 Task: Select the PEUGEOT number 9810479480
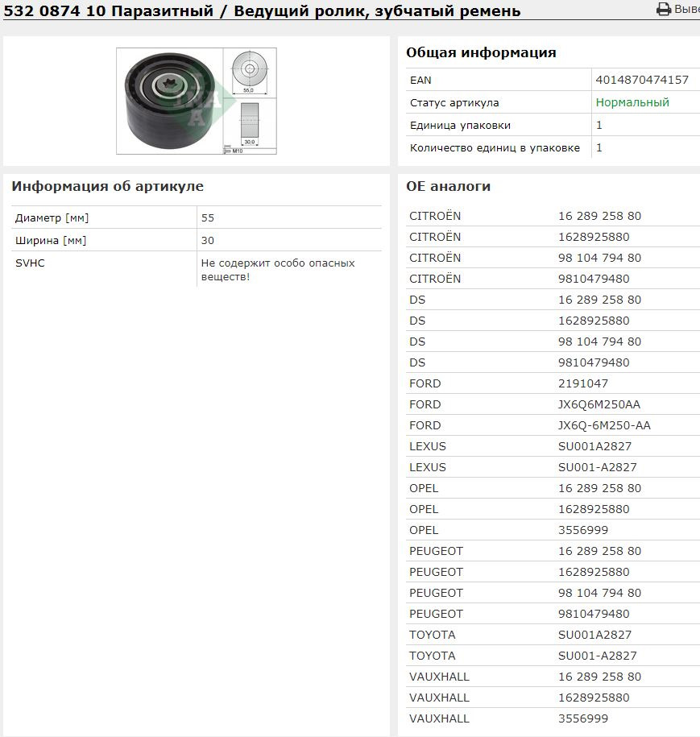click(x=594, y=614)
